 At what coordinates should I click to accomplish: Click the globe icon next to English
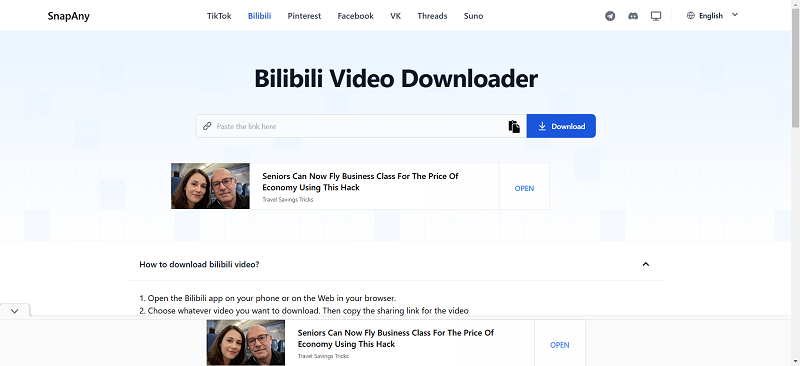click(691, 15)
